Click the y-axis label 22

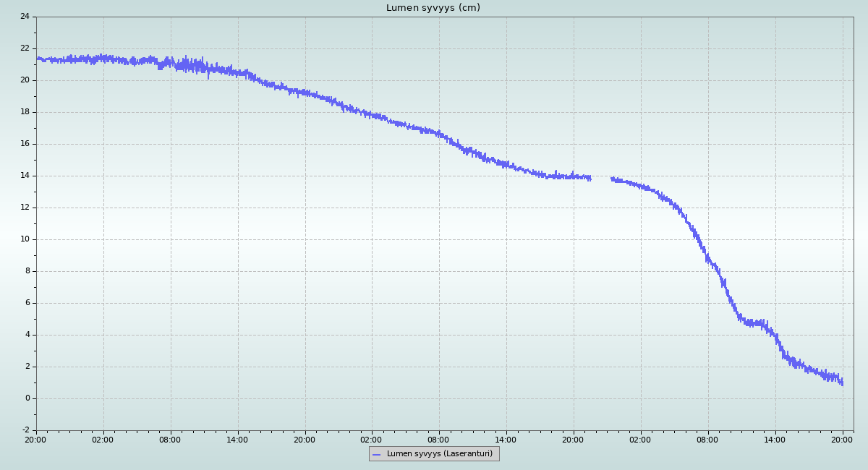click(x=25, y=48)
